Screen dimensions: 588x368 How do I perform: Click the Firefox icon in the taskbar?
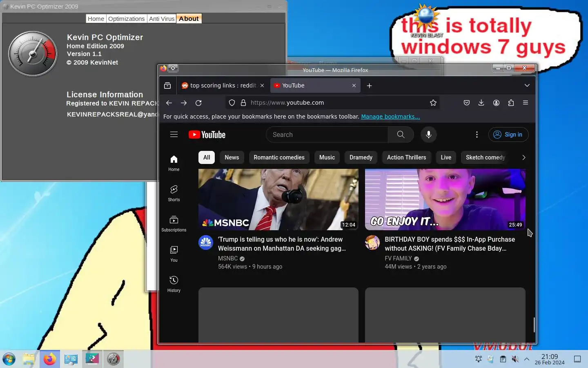coord(50,359)
